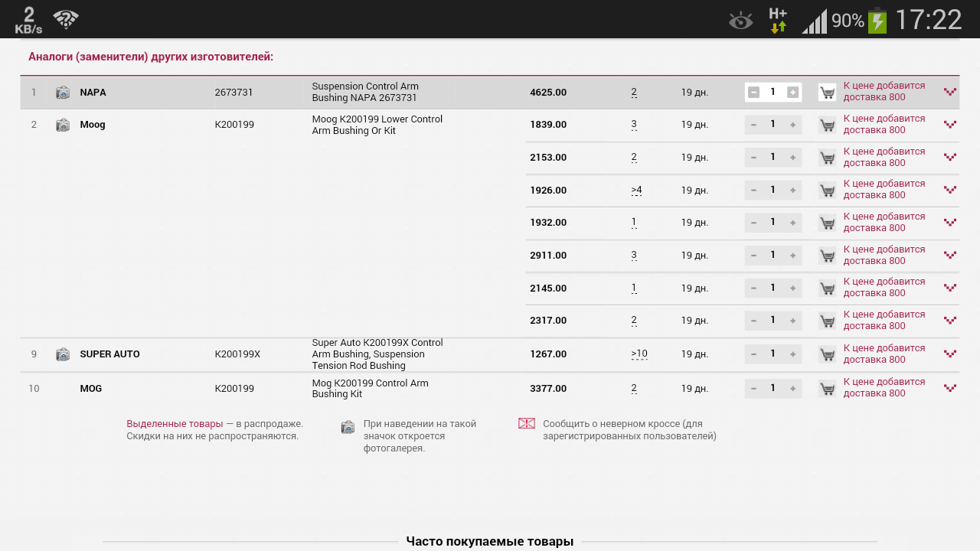The height and width of the screenshot is (551, 980).
Task: Expand details chevron for 2317.00 row
Action: (950, 321)
